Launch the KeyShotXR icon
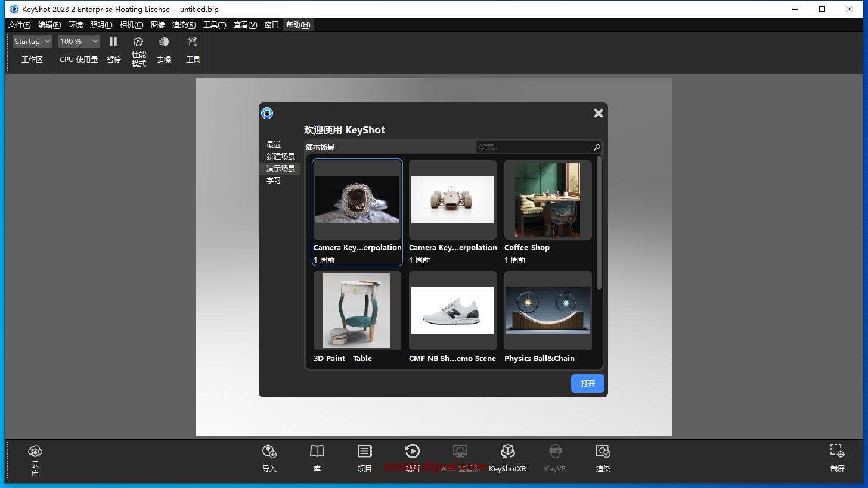This screenshot has height=488, width=868. coord(507,451)
